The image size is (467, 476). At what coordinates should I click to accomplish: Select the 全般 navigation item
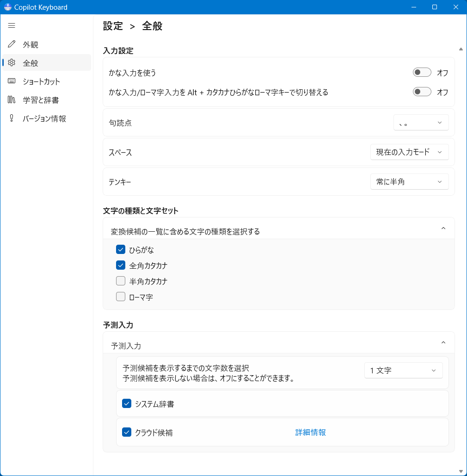tap(47, 62)
